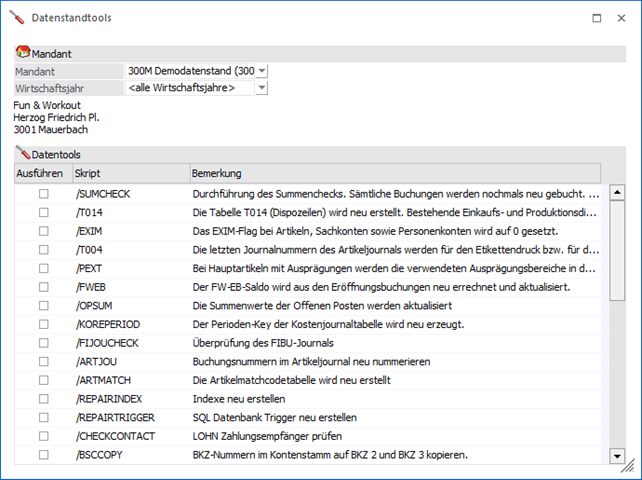Click the Datentools section wrench icon
This screenshot has width=642, height=480.
pyautogui.click(x=22, y=154)
